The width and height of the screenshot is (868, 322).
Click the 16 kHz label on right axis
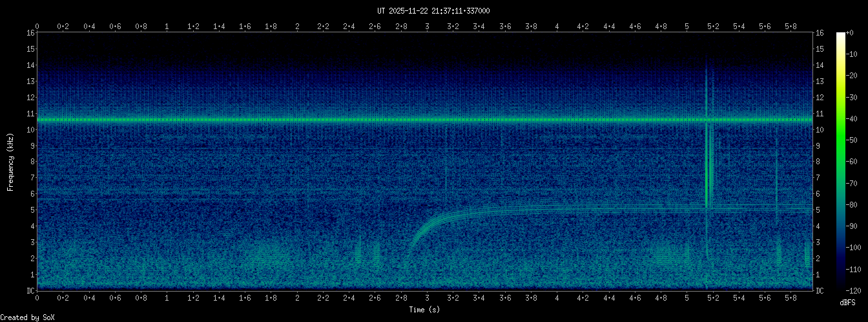(820, 33)
